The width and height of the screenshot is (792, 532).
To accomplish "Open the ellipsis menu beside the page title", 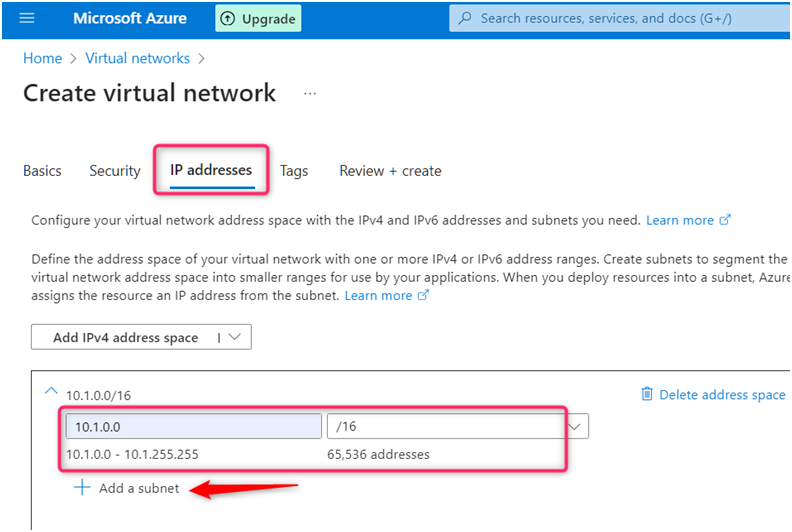I will tap(310, 93).
